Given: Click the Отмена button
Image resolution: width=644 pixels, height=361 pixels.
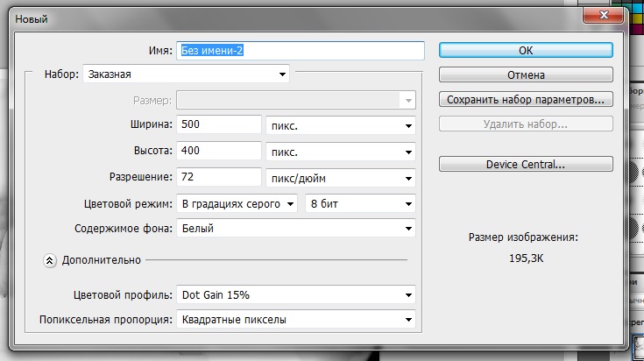Looking at the screenshot, I should click(x=525, y=75).
